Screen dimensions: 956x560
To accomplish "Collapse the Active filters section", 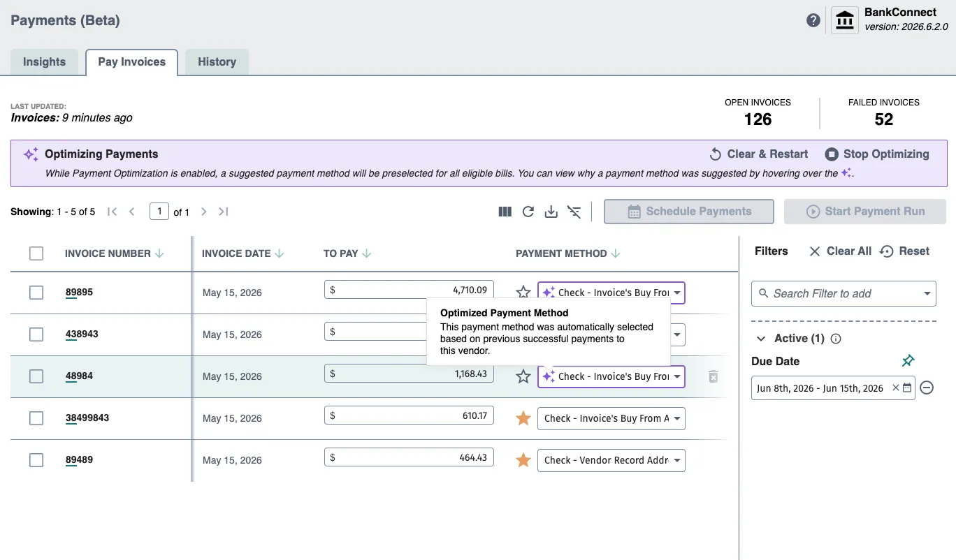I will pos(761,339).
